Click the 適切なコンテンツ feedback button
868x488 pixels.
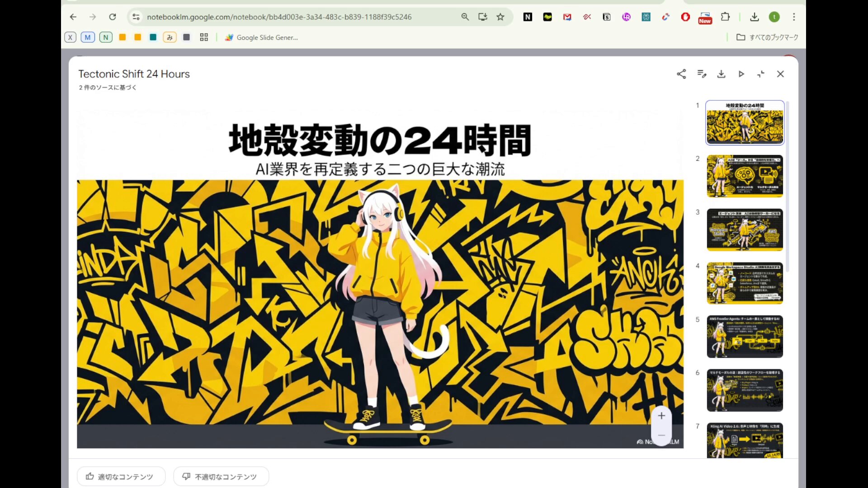(121, 476)
